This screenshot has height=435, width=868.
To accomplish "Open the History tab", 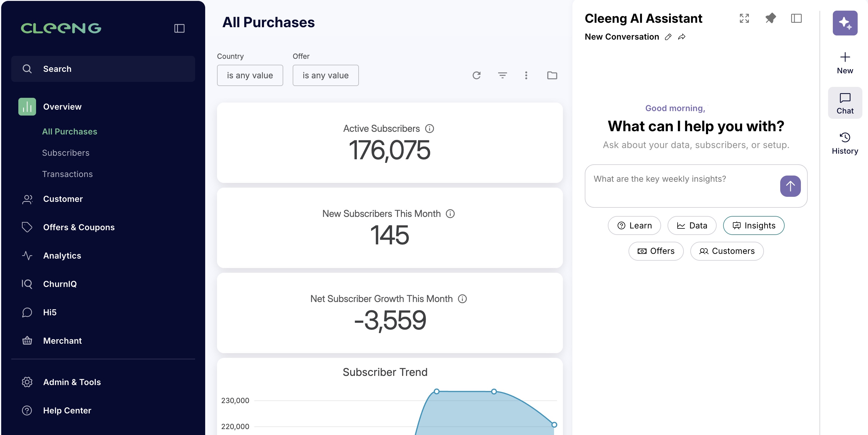I will tap(845, 144).
